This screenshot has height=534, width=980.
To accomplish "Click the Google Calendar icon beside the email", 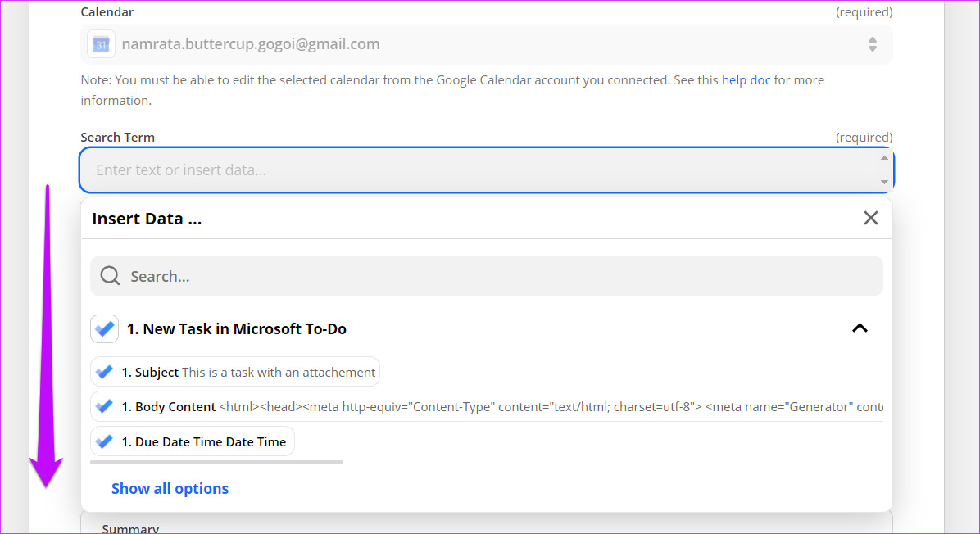I will coord(100,43).
